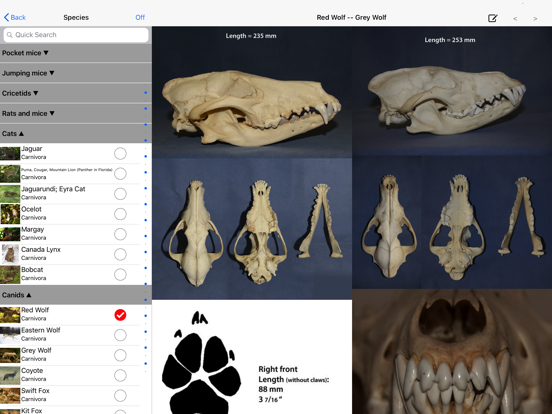Select the Kit Fox list row
Image resolution: width=552 pixels, height=414 pixels.
pyautogui.click(x=70, y=410)
